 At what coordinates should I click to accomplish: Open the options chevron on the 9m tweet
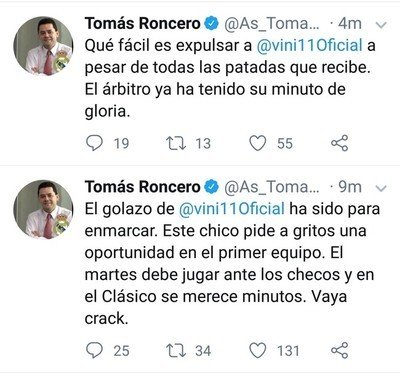pos(381,188)
